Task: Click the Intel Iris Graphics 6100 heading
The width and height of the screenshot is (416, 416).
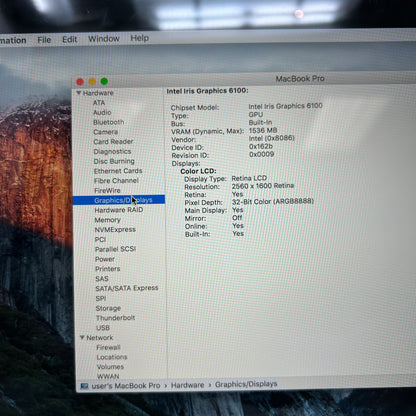Action: click(207, 91)
